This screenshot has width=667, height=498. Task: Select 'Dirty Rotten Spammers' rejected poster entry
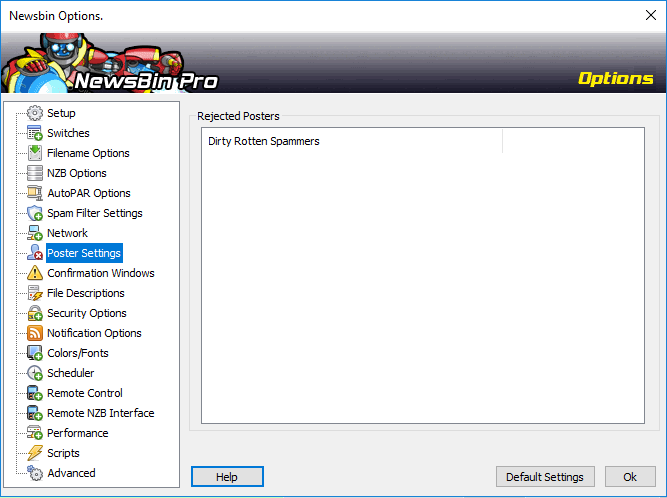pos(264,141)
